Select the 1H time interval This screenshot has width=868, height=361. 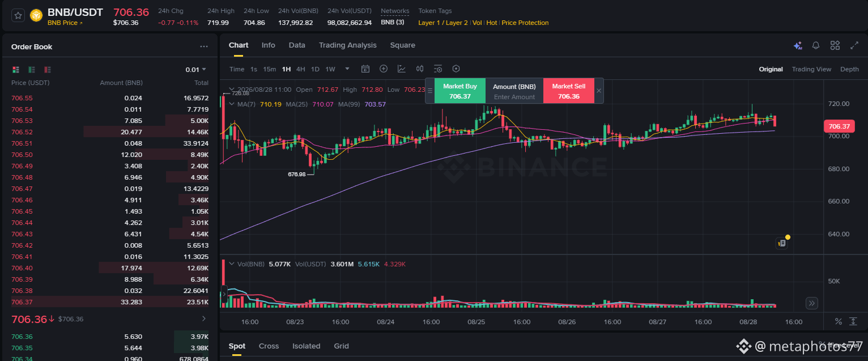[x=286, y=69]
